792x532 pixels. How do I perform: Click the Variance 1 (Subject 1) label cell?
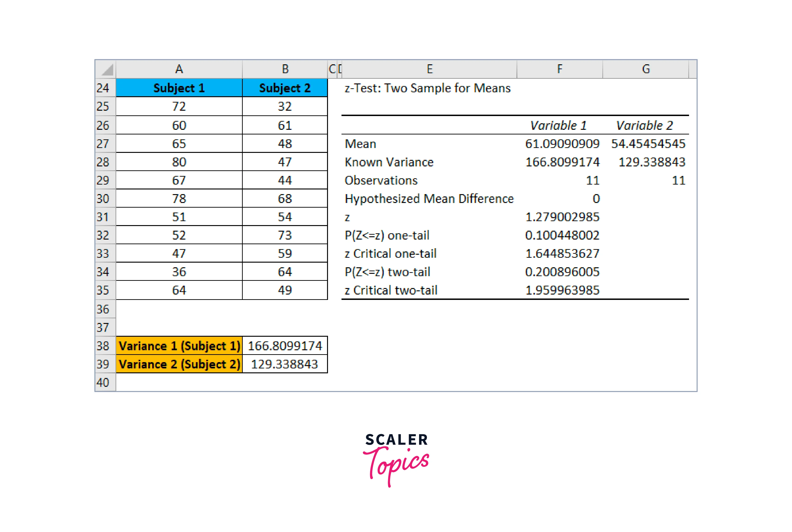point(179,346)
